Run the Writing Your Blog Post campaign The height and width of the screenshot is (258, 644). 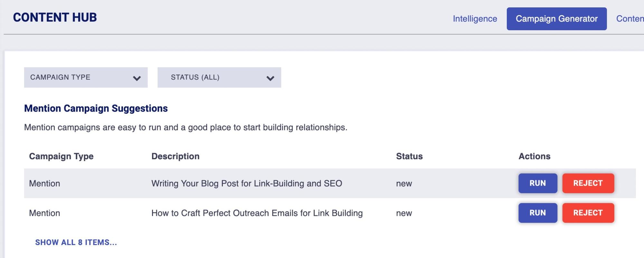click(x=537, y=183)
